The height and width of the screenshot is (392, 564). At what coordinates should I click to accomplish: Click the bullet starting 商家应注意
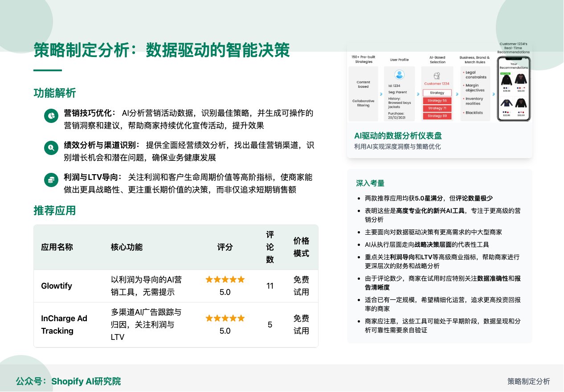pyautogui.click(x=442, y=326)
